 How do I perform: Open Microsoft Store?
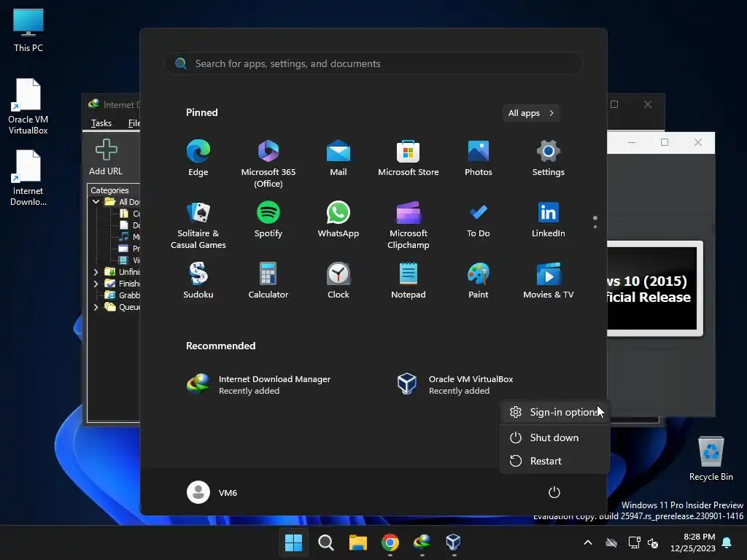[x=409, y=158]
